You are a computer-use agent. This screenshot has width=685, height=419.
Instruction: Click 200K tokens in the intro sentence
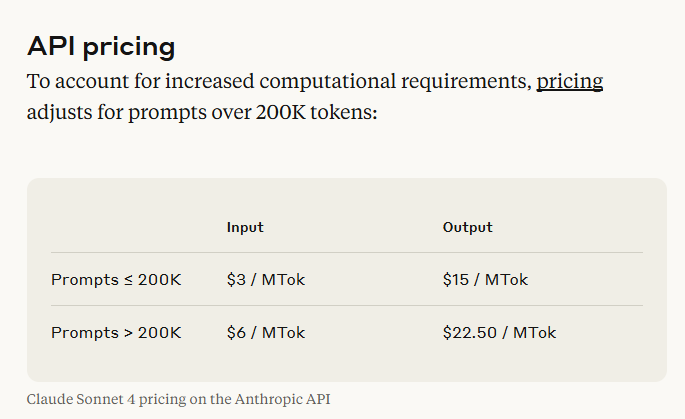[x=316, y=112]
